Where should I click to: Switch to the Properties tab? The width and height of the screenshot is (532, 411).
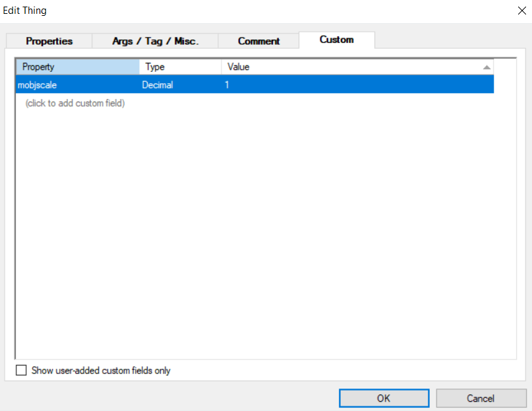point(49,41)
